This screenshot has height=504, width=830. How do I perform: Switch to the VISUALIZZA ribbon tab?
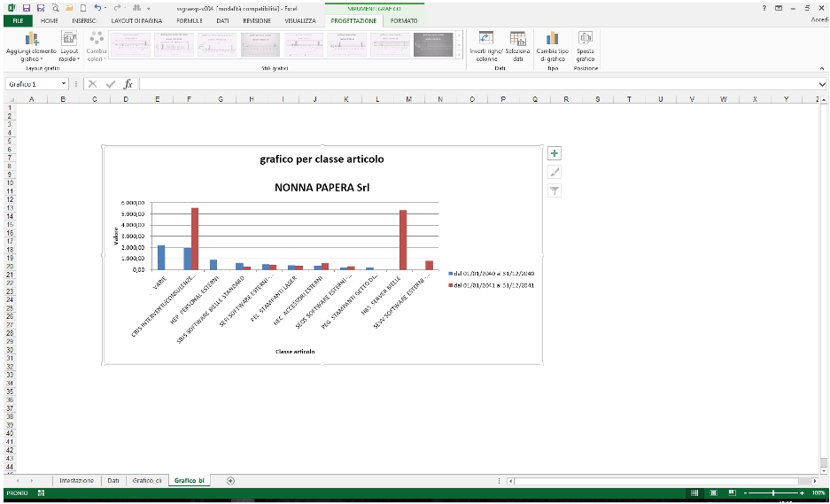pyautogui.click(x=300, y=20)
